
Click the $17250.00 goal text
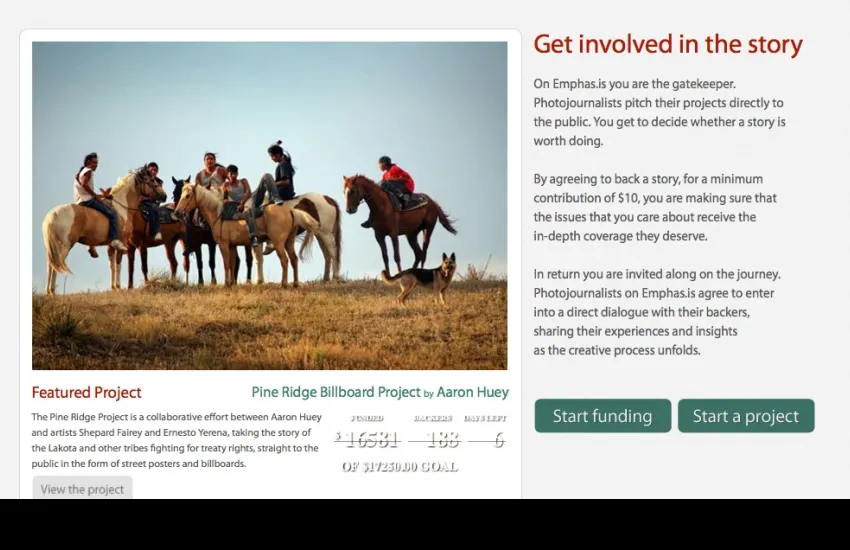coord(400,467)
